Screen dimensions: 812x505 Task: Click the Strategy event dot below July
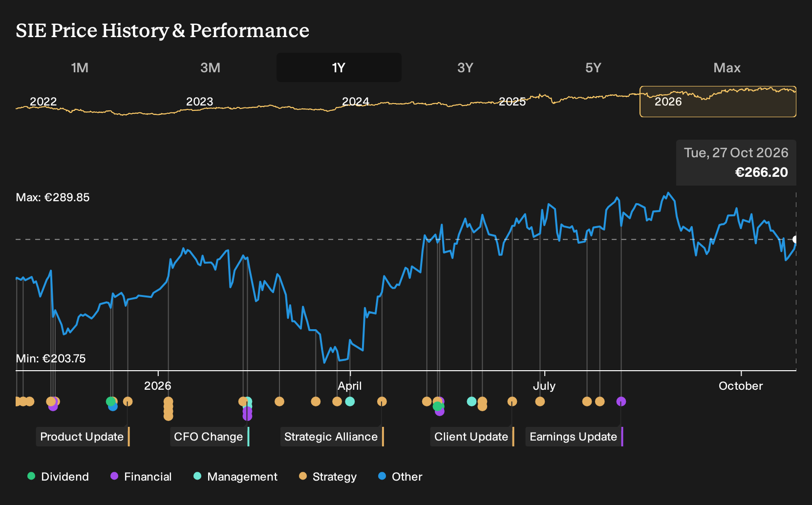(x=540, y=401)
